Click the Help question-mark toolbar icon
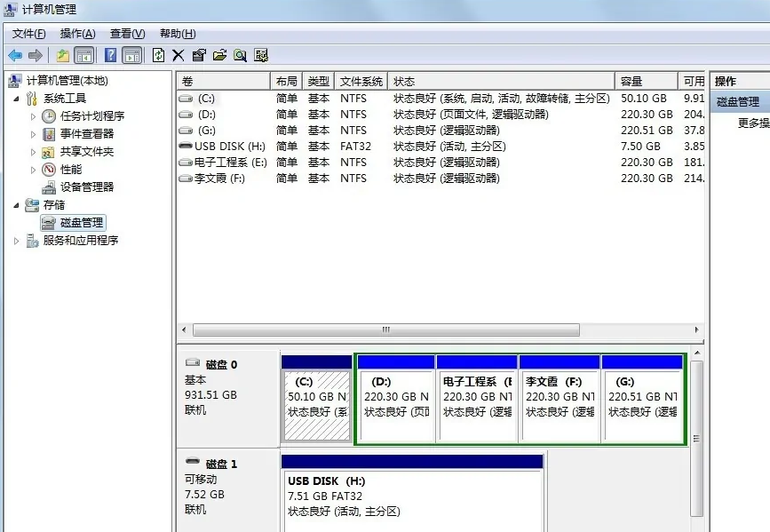Viewport: 770px width, 532px height. [111, 55]
